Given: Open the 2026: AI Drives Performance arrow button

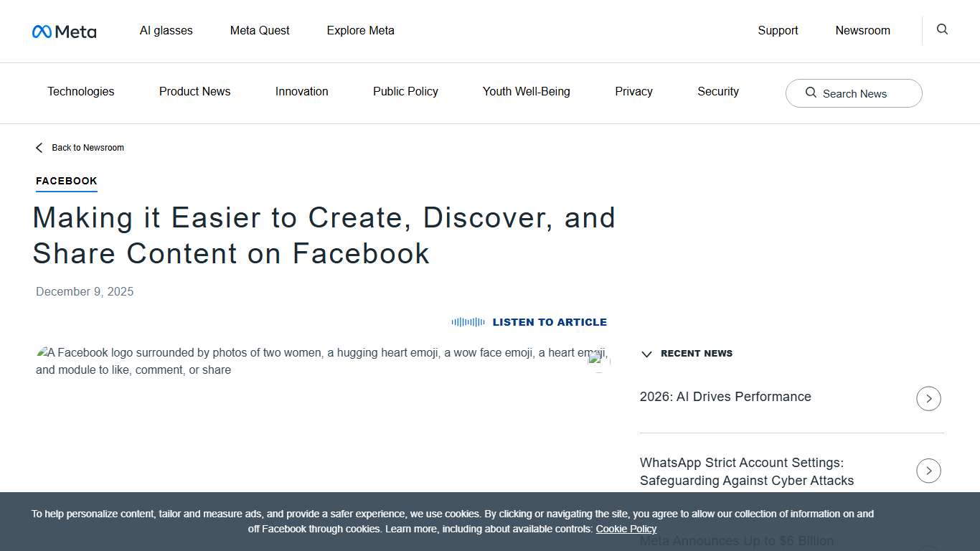Looking at the screenshot, I should pos(928,398).
